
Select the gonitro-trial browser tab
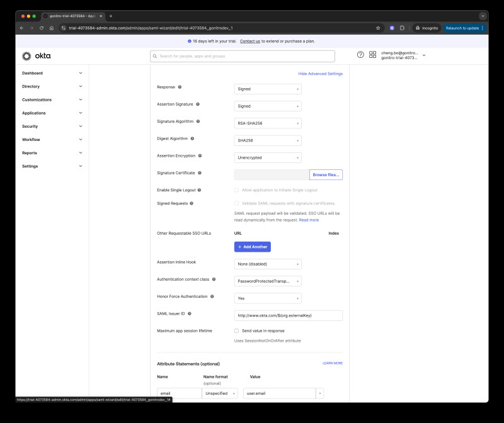click(72, 16)
